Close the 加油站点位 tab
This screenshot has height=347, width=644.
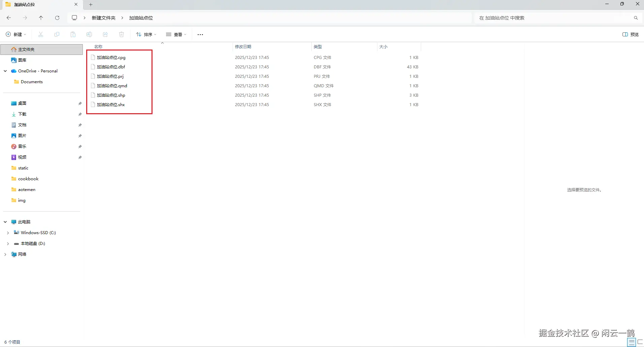76,4
